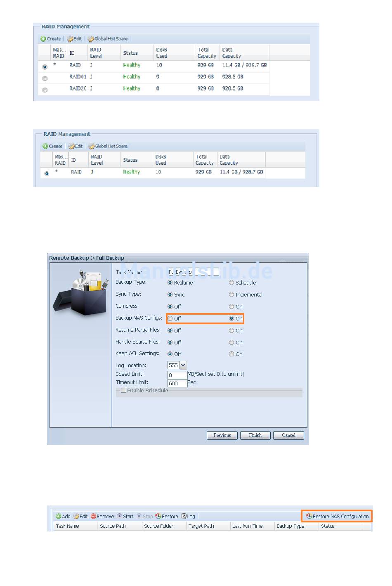Click the Restore icon beside Stop

click(158, 516)
